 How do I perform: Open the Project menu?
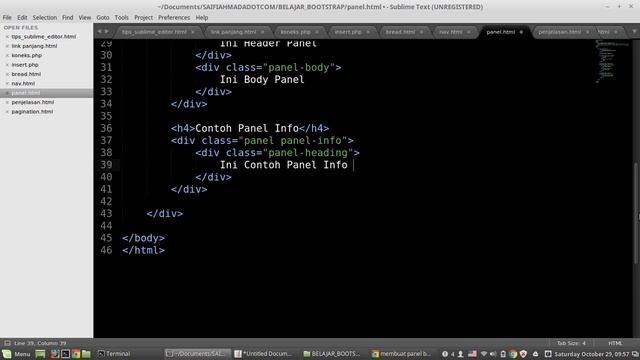click(143, 18)
